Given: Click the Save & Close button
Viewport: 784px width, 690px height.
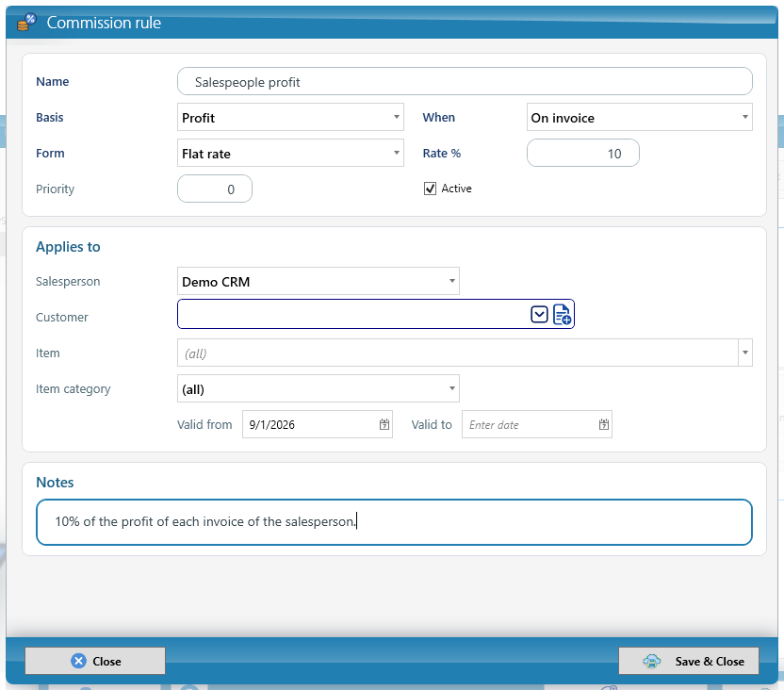Looking at the screenshot, I should point(689,661).
